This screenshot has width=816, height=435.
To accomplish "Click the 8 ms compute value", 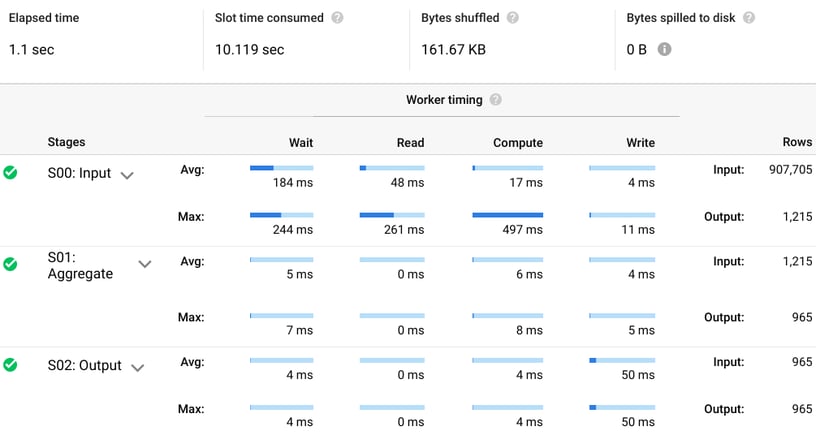I will pos(529,330).
